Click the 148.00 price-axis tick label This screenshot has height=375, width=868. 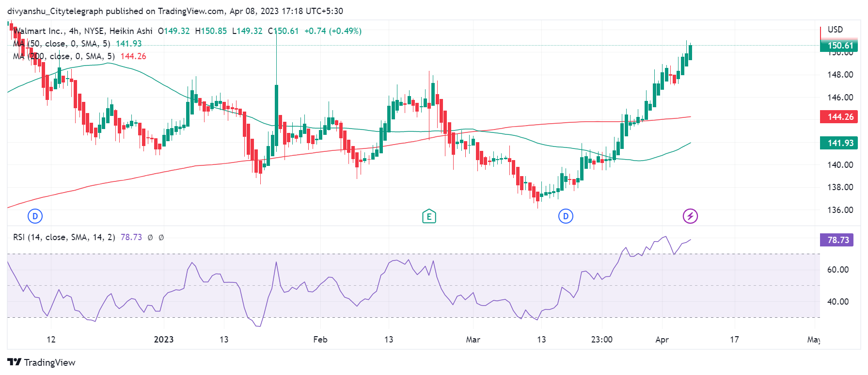(840, 75)
